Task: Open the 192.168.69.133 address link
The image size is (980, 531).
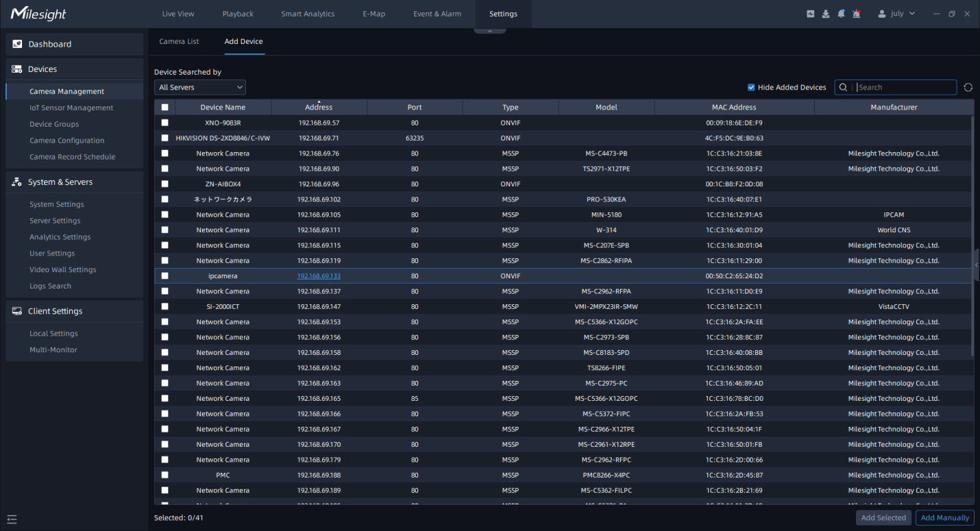Action: [x=319, y=276]
